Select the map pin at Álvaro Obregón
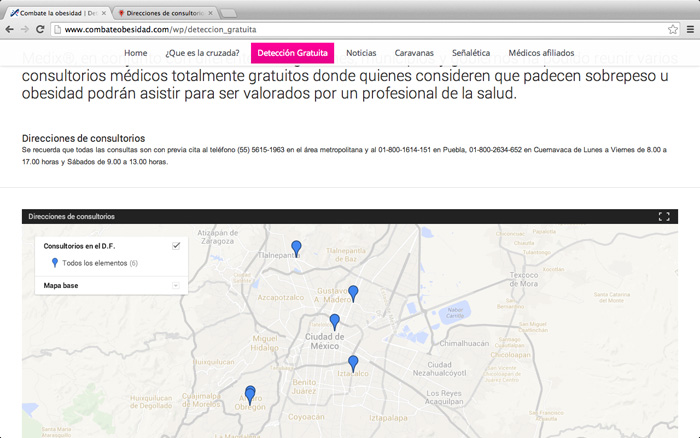The image size is (700, 438). [x=250, y=395]
